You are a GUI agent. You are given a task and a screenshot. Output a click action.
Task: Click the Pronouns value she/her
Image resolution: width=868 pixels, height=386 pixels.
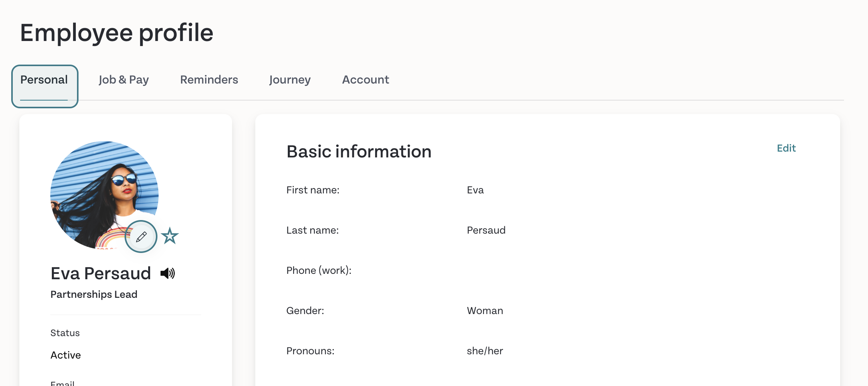point(485,351)
